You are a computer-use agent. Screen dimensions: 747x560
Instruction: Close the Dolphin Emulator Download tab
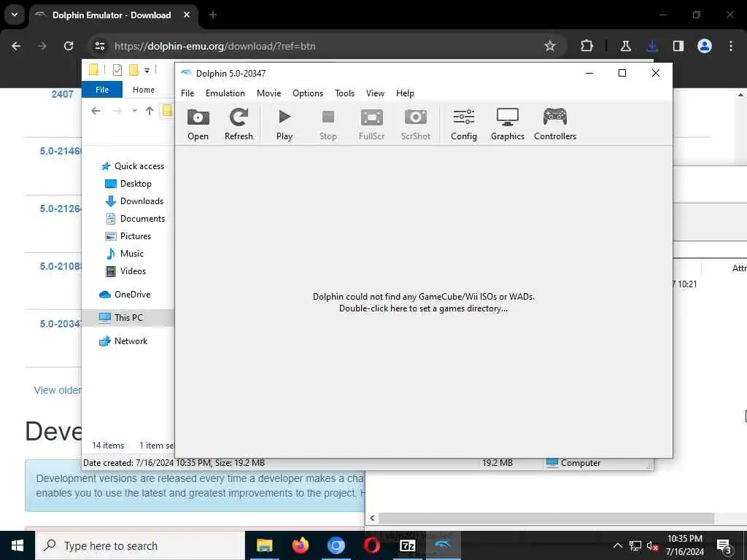click(x=187, y=15)
